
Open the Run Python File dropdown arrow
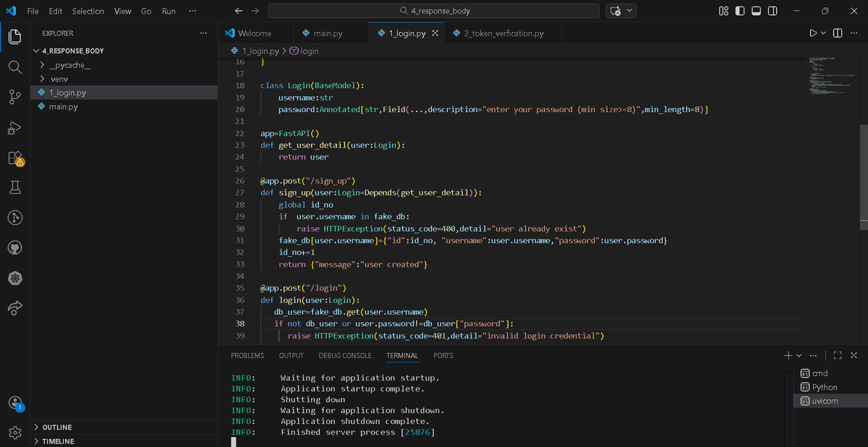point(824,33)
